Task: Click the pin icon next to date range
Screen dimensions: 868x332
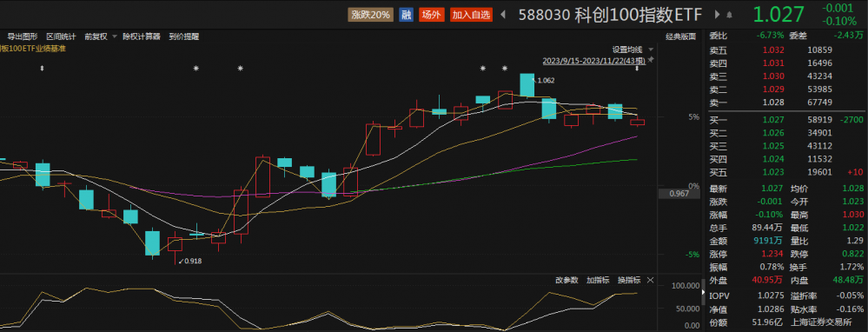Action: coord(651,60)
